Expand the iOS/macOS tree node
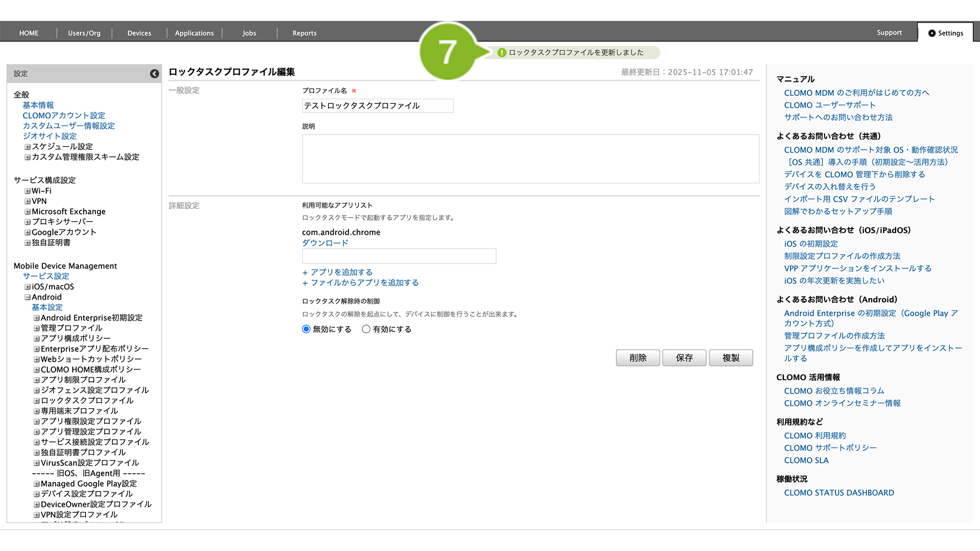The height and width of the screenshot is (551, 980). (28, 287)
